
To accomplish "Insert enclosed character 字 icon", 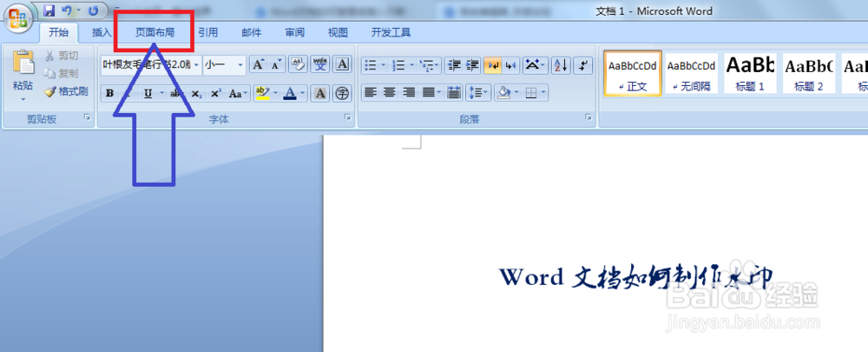I will pos(343,94).
